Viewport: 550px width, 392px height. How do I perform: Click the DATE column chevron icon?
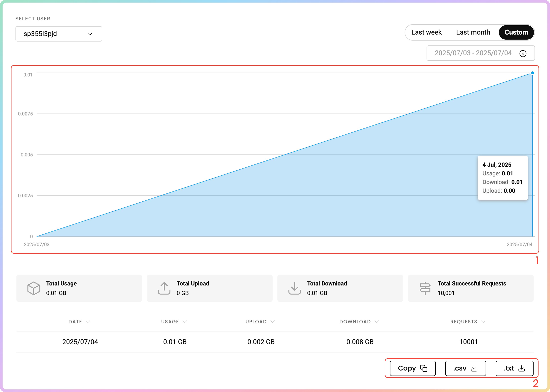[88, 322]
